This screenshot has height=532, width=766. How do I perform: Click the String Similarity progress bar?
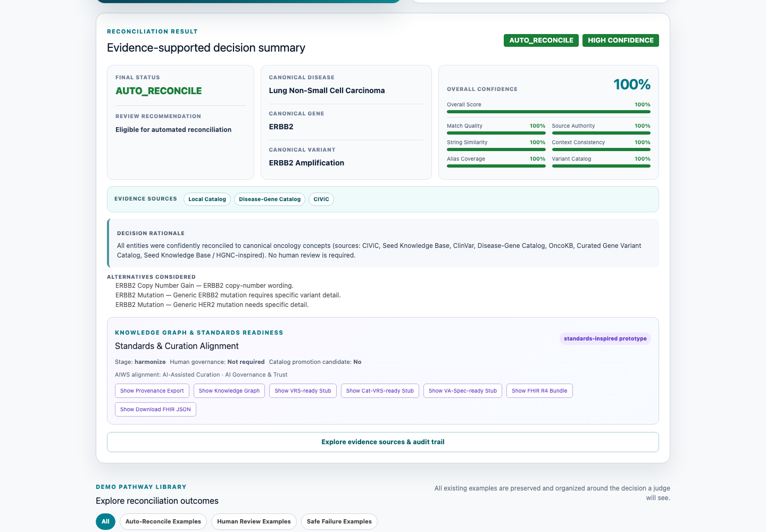496,149
